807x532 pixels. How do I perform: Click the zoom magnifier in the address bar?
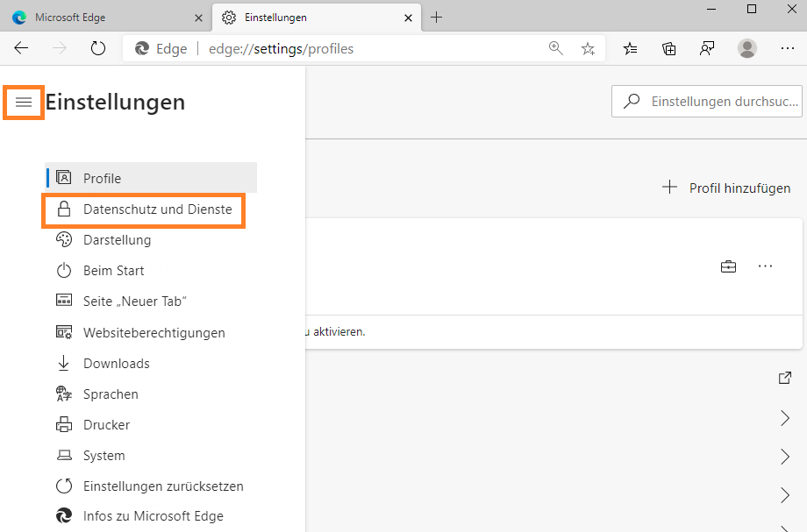(x=556, y=48)
